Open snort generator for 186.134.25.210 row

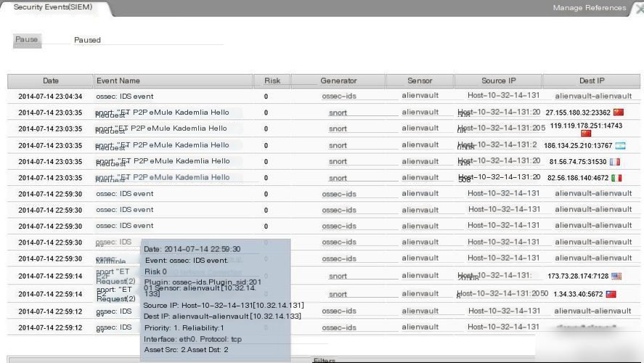338,145
